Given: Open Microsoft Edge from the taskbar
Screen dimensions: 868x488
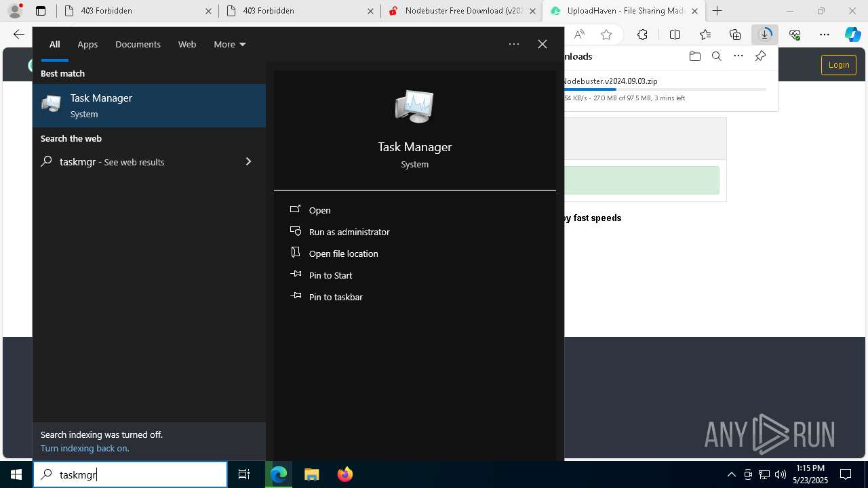Looking at the screenshot, I should click(279, 474).
